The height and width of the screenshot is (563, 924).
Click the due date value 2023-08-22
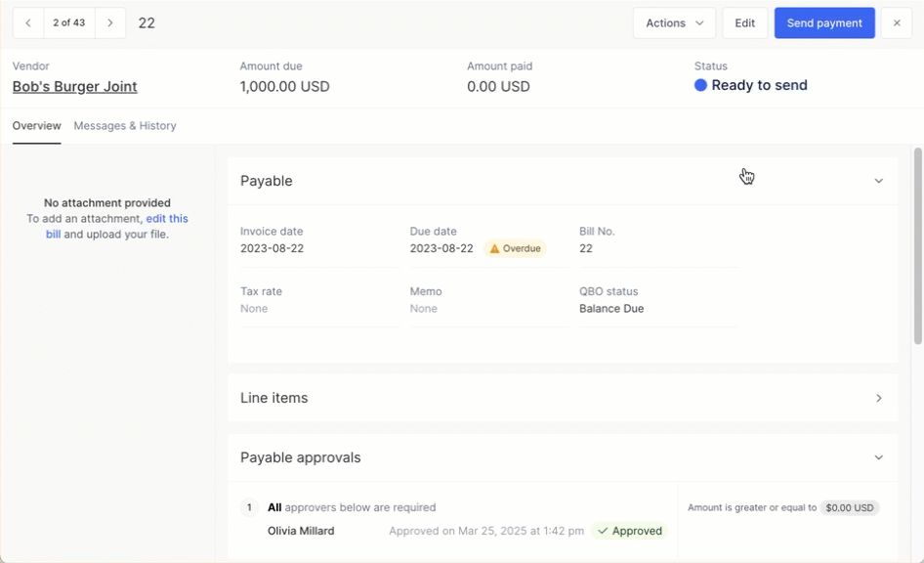click(441, 248)
